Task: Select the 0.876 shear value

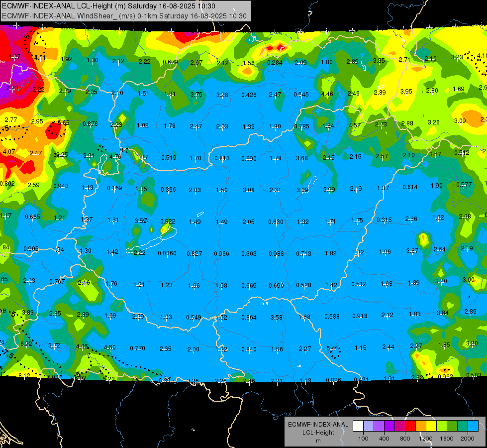Action: click(x=90, y=124)
